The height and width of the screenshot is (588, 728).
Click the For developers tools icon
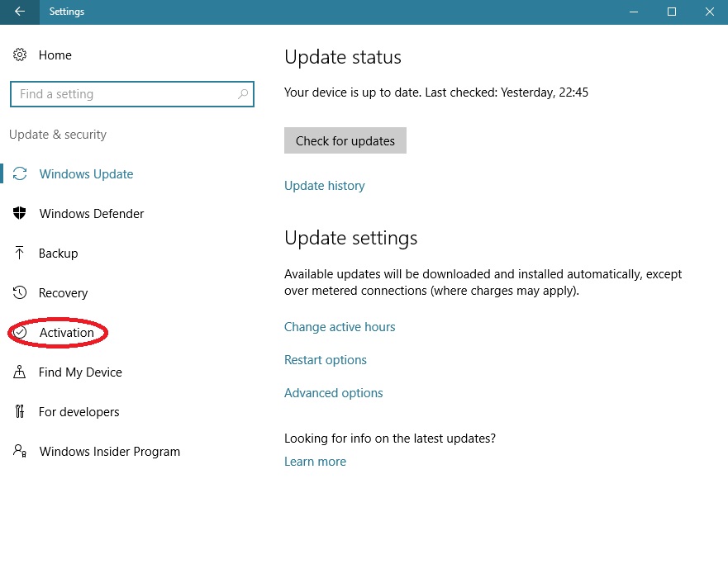point(20,411)
